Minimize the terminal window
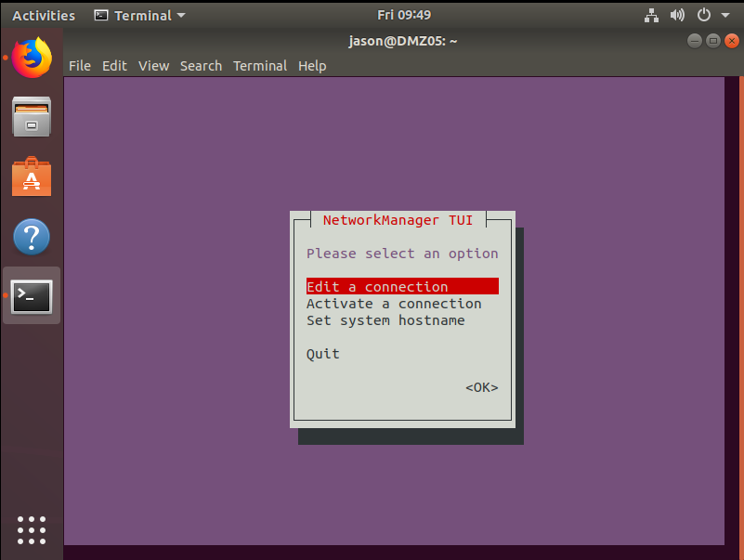Screen dimensions: 744x560 [x=694, y=41]
